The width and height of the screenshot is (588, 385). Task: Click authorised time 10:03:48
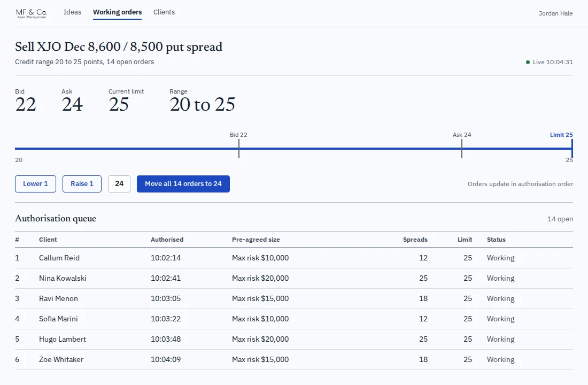click(166, 339)
